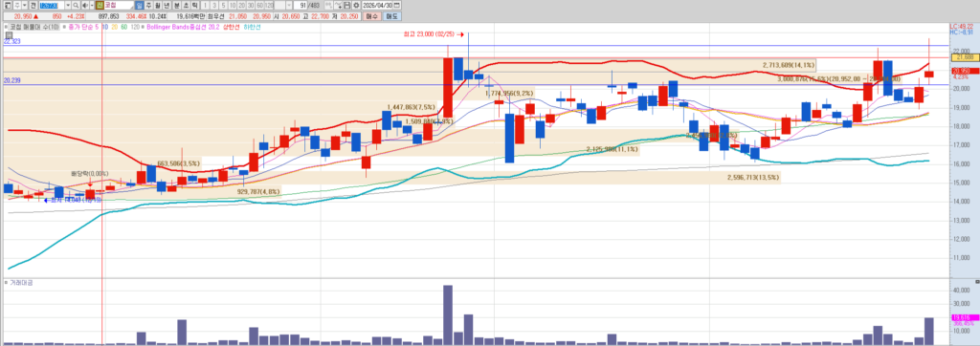Click the stock code input field
Viewport: 980px width, 346px height.
[x=52, y=5]
